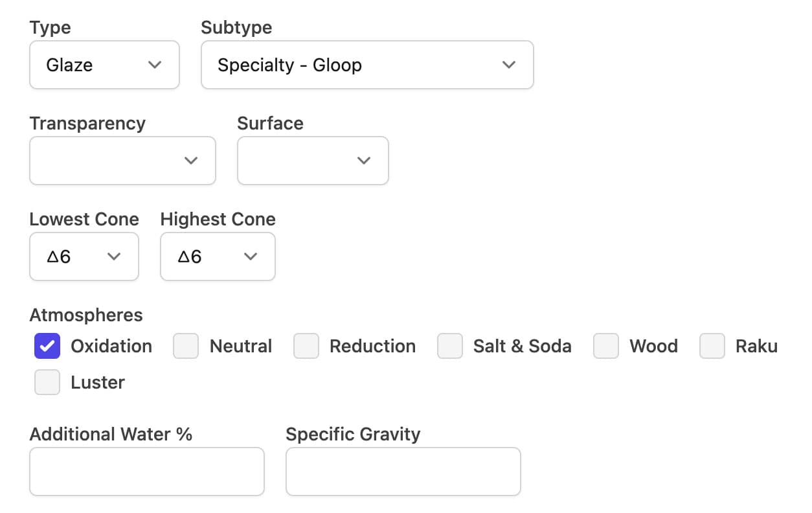Enable the Neutral atmosphere
Viewport: 812px width, 513px height.
[185, 346]
